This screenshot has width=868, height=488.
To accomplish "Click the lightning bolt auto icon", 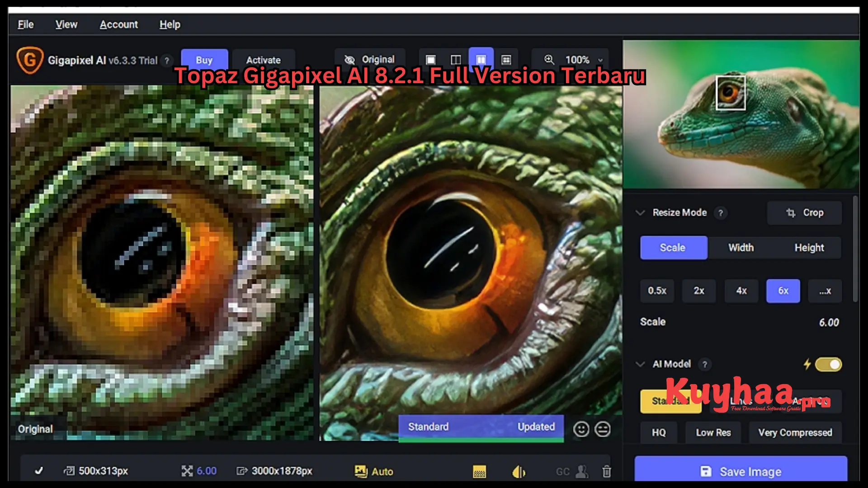I will click(x=807, y=364).
